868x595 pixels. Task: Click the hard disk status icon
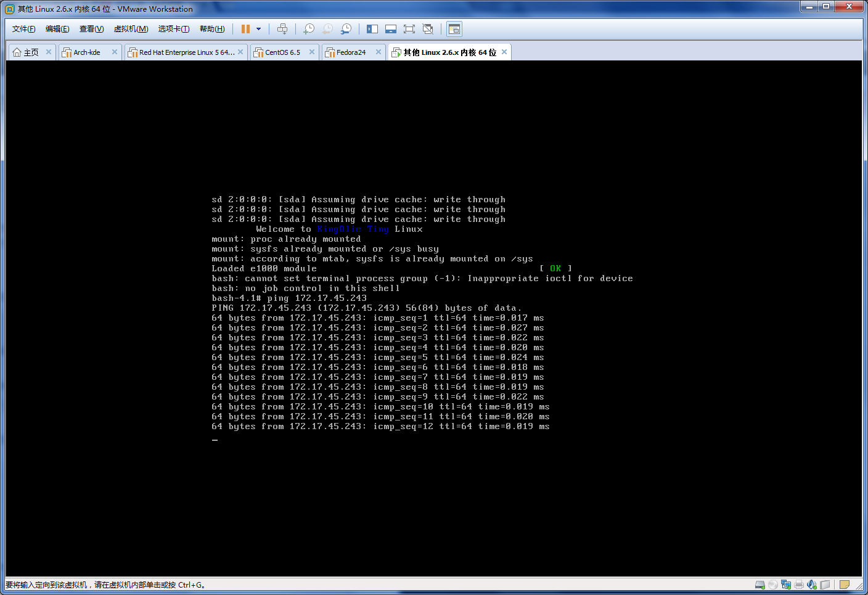(x=760, y=585)
